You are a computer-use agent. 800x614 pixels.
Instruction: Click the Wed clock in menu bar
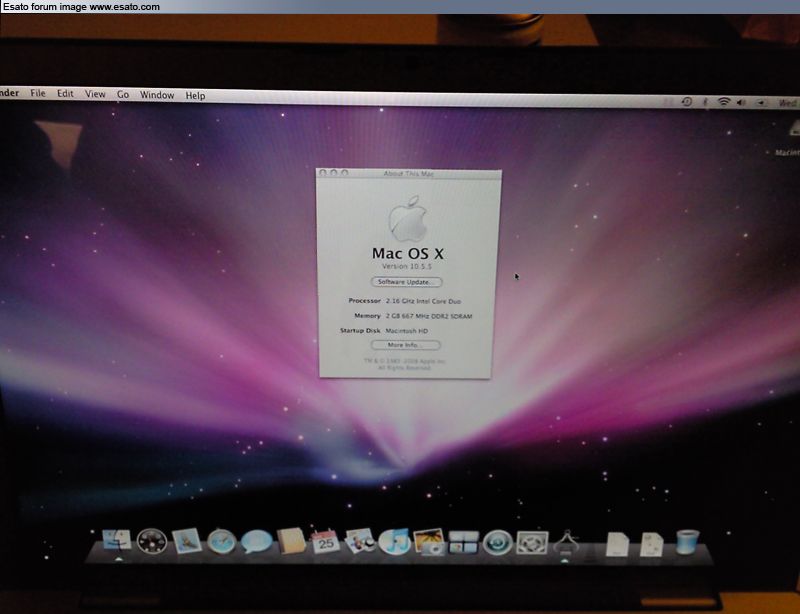788,103
